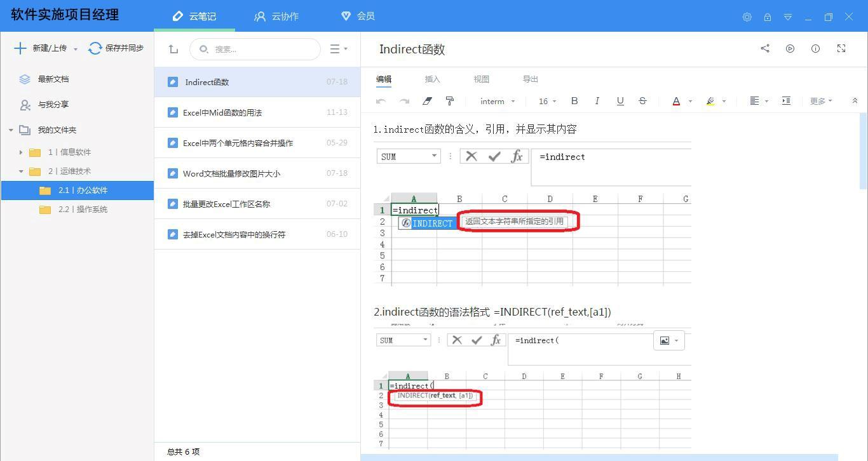Image resolution: width=868 pixels, height=461 pixels.
Task: Open dropdown arrow beside 新建/上传
Action: [x=76, y=49]
